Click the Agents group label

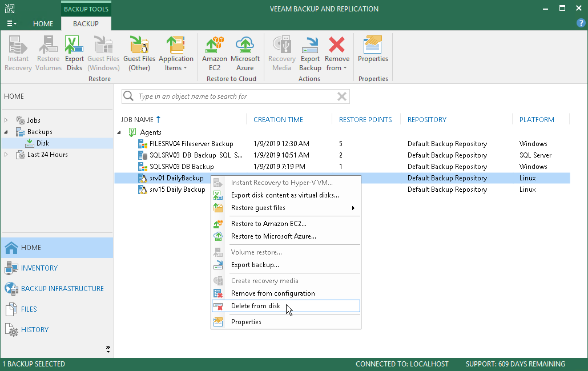pyautogui.click(x=151, y=132)
